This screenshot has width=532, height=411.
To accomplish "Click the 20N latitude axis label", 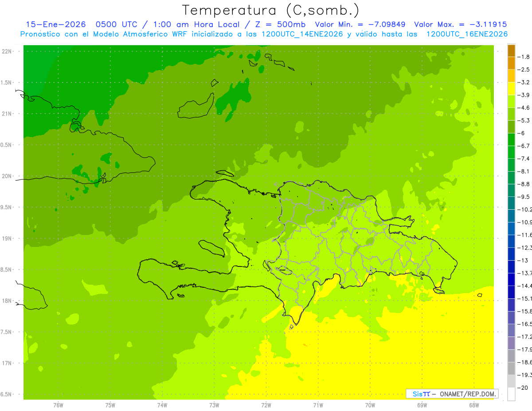I will point(8,176).
